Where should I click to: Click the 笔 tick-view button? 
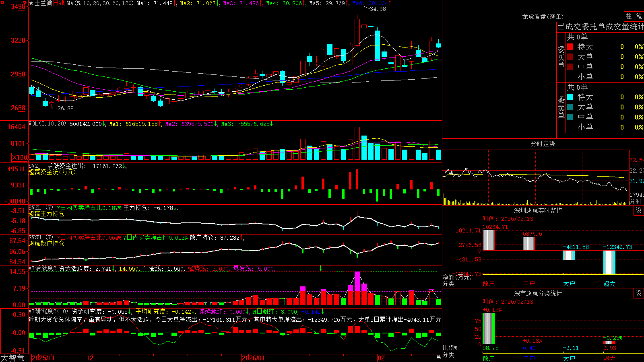(x=639, y=16)
